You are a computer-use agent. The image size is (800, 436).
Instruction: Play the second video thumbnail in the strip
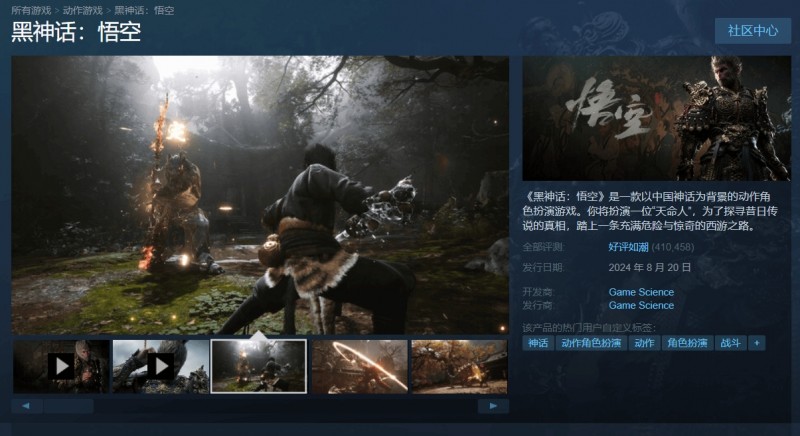[x=160, y=366]
